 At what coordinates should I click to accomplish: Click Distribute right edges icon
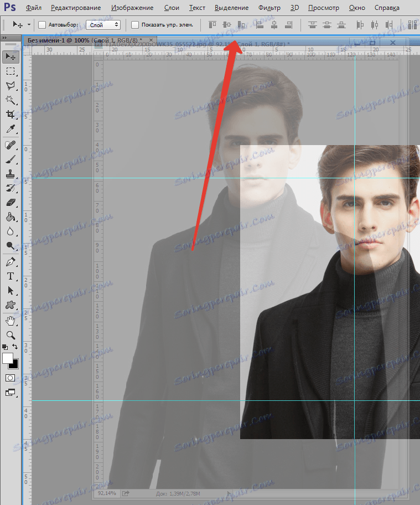coord(389,25)
